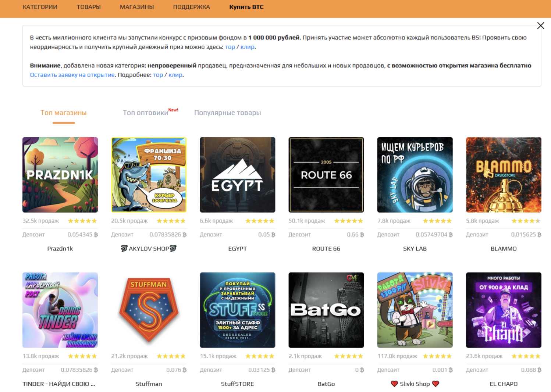The width and height of the screenshot is (551, 392).
Task: Open the ПОДДЕРЖКА page
Action: [191, 7]
